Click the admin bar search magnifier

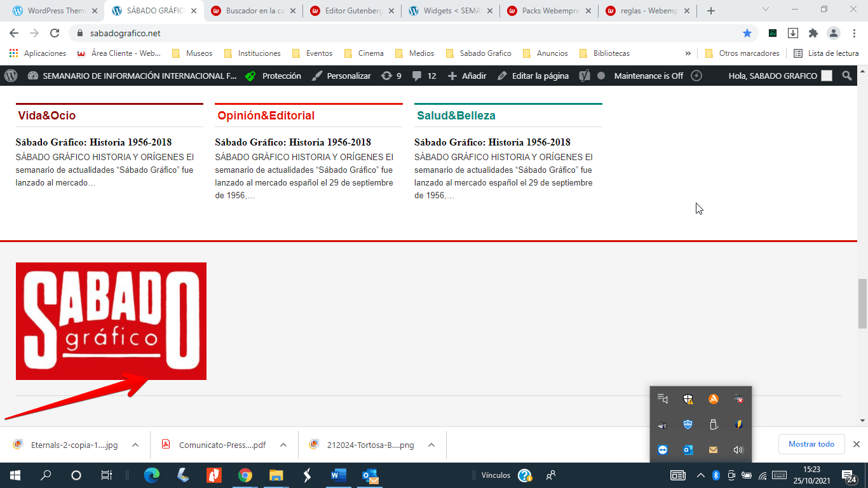846,76
